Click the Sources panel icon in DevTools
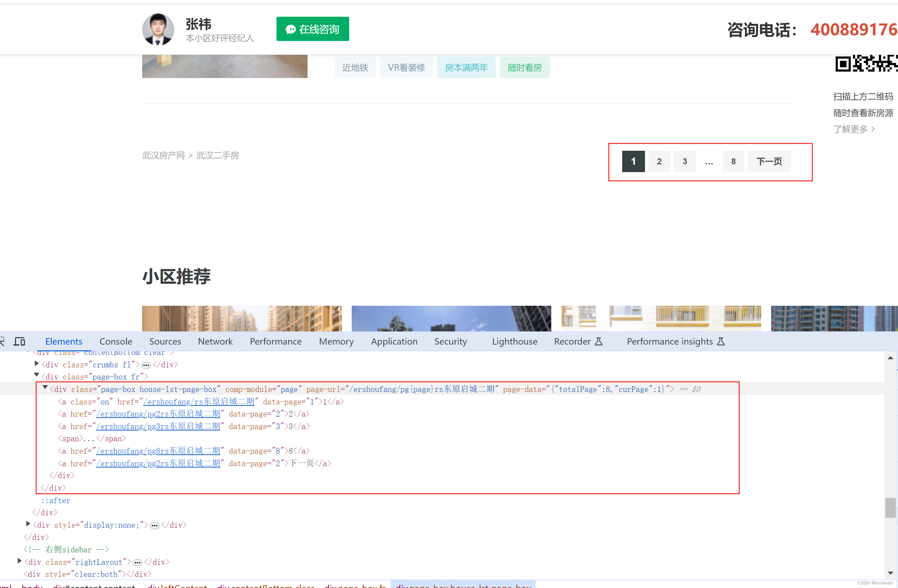The width and height of the screenshot is (898, 588). [165, 341]
